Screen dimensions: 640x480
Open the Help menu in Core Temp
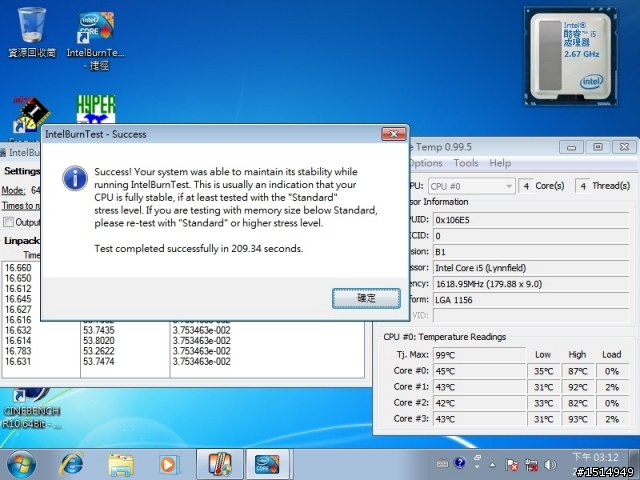pos(500,163)
